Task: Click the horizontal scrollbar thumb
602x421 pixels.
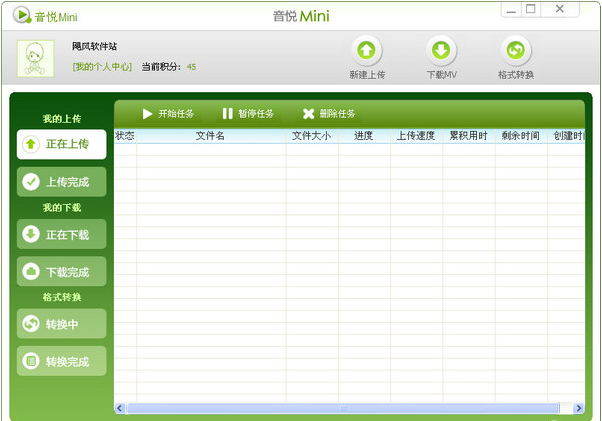Action: [343, 408]
